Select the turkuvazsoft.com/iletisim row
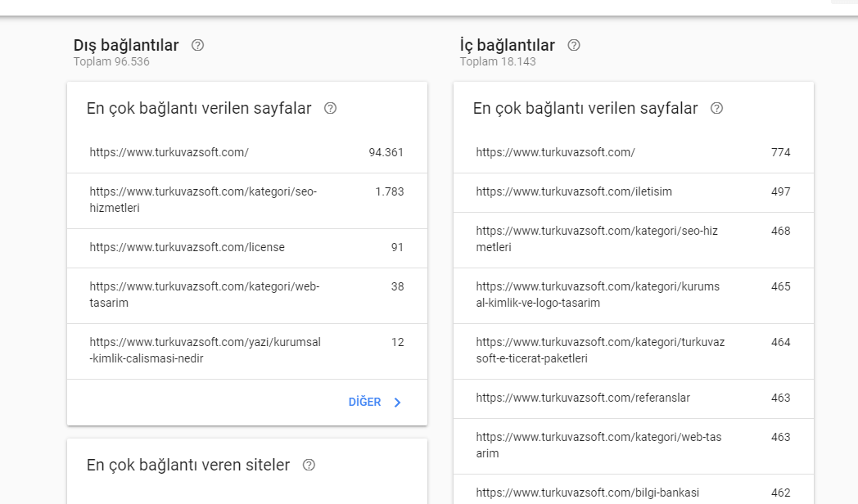 click(634, 192)
